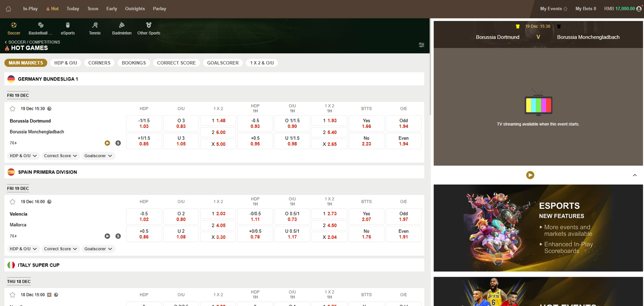The width and height of the screenshot is (644, 306).
Task: Open the Soccer sport icon
Action: pyautogui.click(x=14, y=29)
